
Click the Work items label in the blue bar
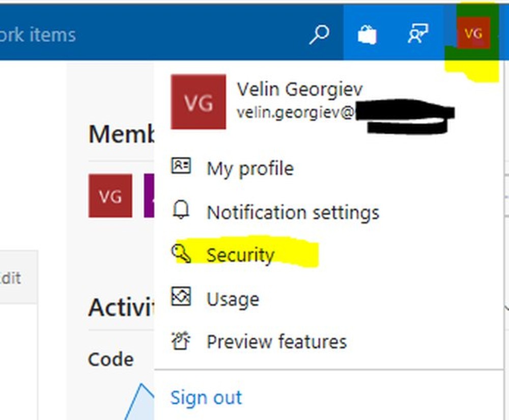pyautogui.click(x=38, y=34)
